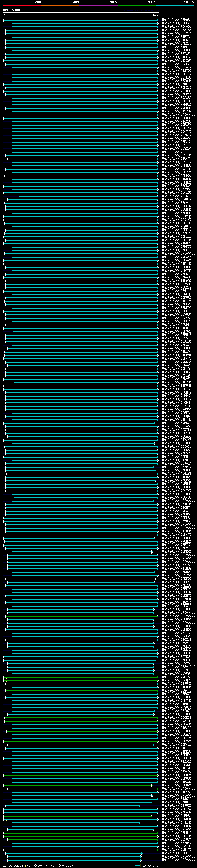Select hit label UniRef100_C6LW45

tap(177, 833)
